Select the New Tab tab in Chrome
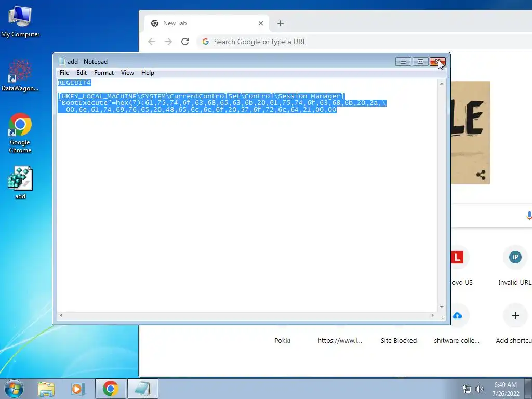The image size is (532, 399). pyautogui.click(x=207, y=23)
